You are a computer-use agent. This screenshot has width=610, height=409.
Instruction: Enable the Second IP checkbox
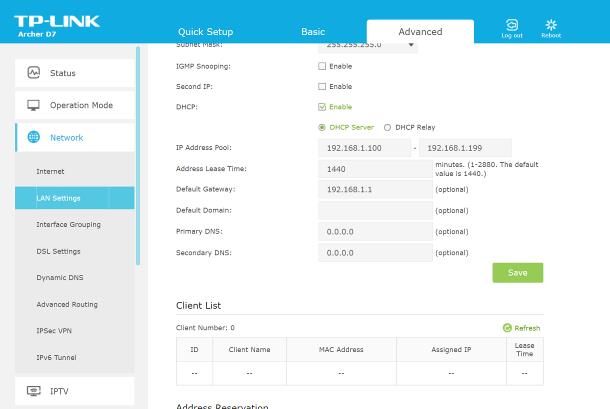click(x=322, y=86)
